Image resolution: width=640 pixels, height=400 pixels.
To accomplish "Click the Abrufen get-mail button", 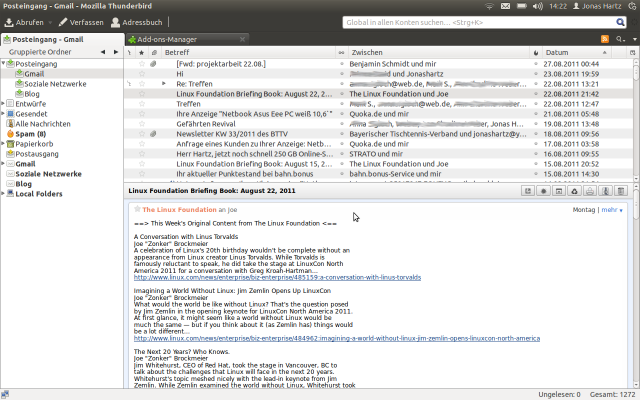I will pos(24,22).
